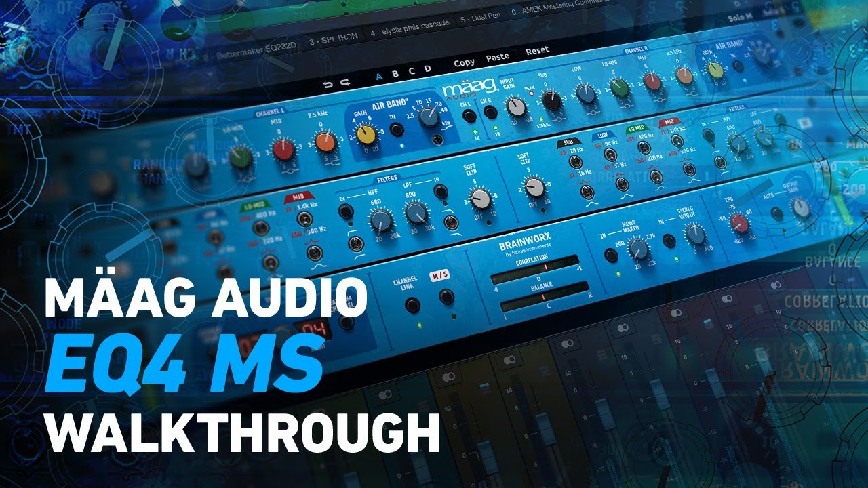Image resolution: width=868 pixels, height=488 pixels.
Task: Click Channel L green LO-MID knob
Action: coord(239,157)
